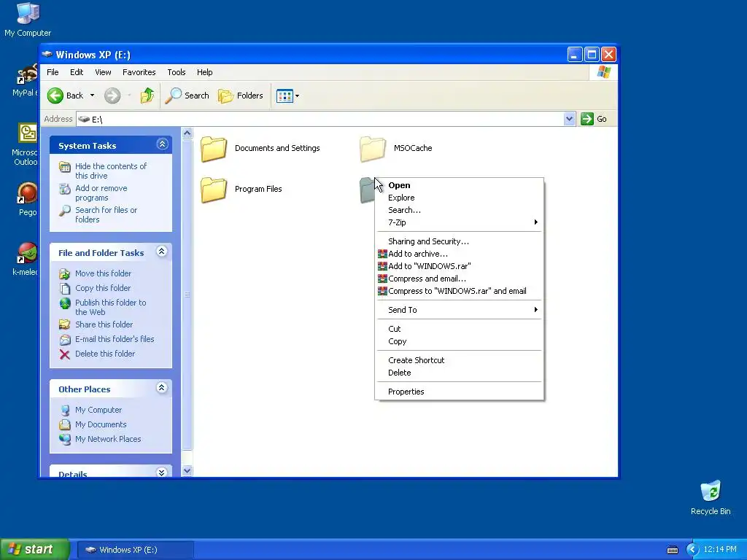Open the Edit menu

click(77, 72)
